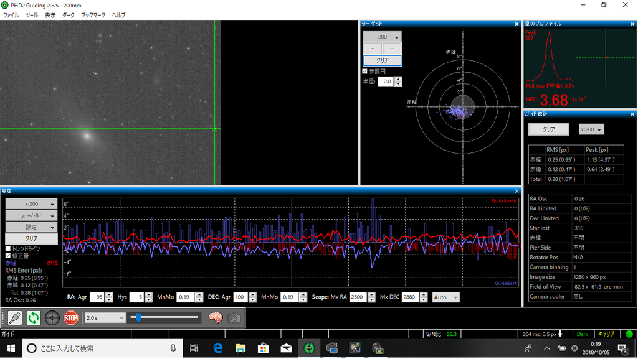Click the camera lens with picture taskbar icon
This screenshot has width=638, height=364.
[378, 348]
